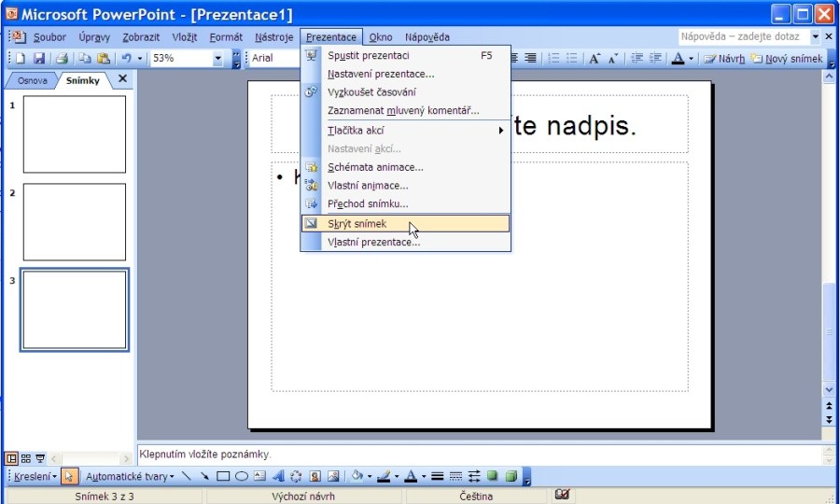Decrease indent of the text

point(637,59)
